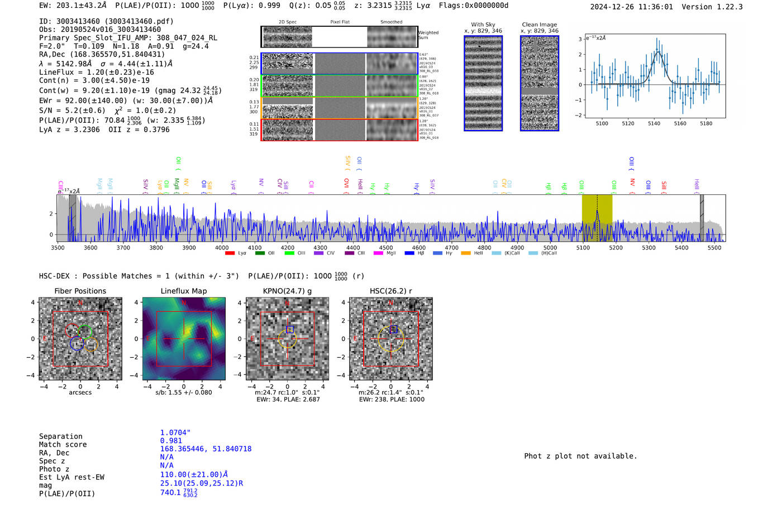782x532 pixels.
Task: Pick the orange fiber circle in Fiber Positions
Action: (x=91, y=344)
